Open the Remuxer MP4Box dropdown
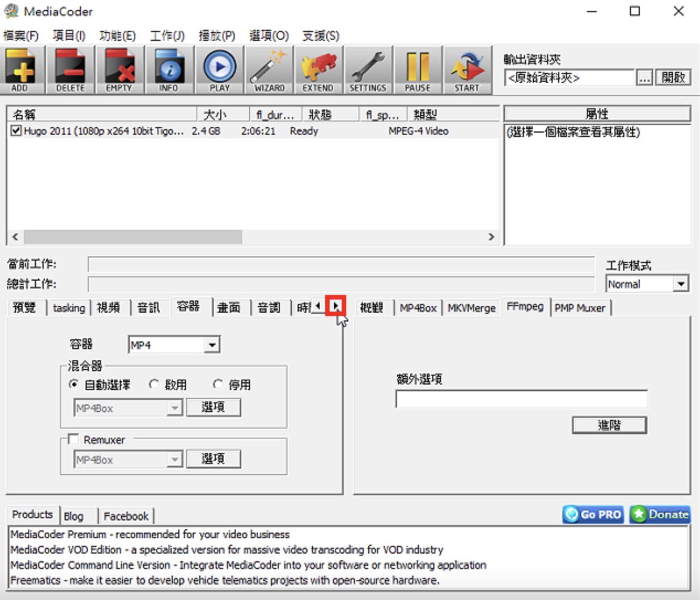This screenshot has height=600, width=700. point(174,460)
